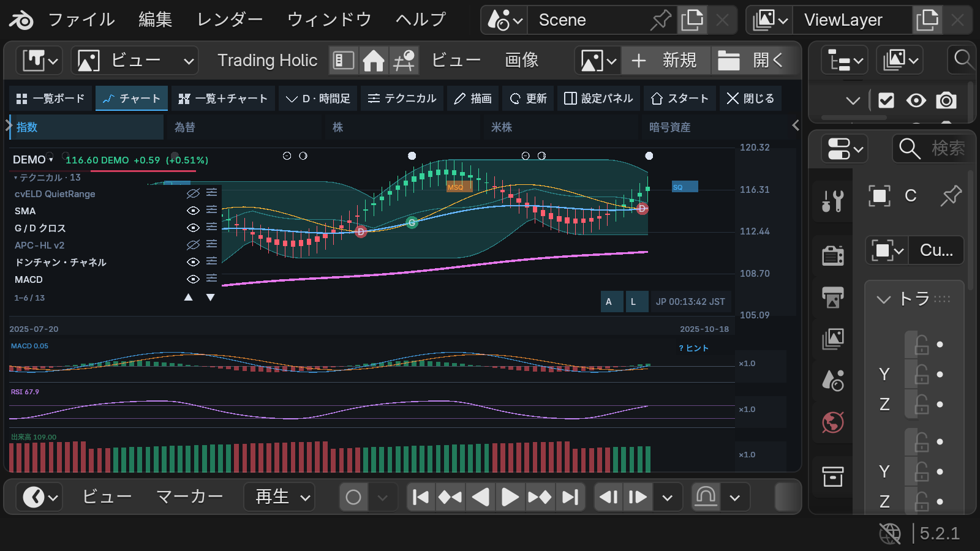Switch to the チャート tab
The image size is (980, 551).
pos(132,99)
